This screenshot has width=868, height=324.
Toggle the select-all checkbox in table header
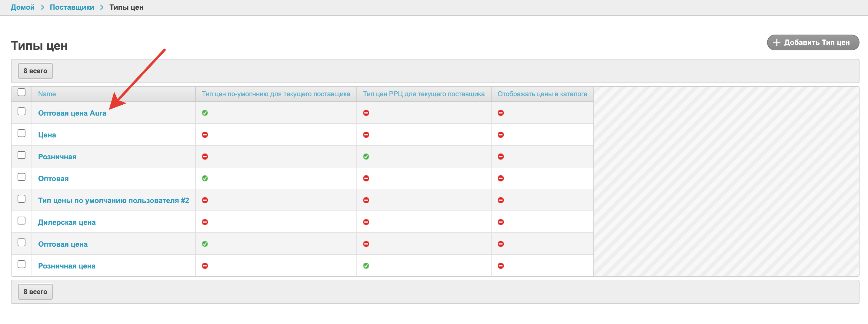[22, 93]
